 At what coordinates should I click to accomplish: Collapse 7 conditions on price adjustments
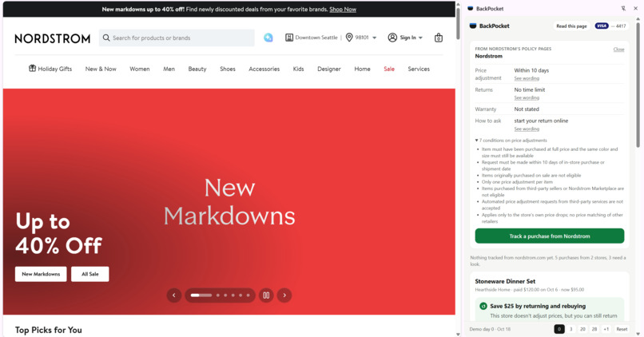(511, 141)
